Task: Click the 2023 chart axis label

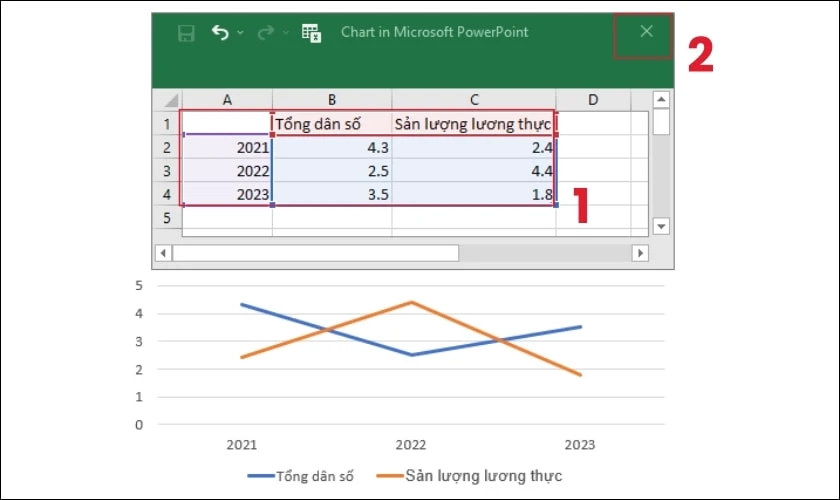Action: pyautogui.click(x=580, y=445)
